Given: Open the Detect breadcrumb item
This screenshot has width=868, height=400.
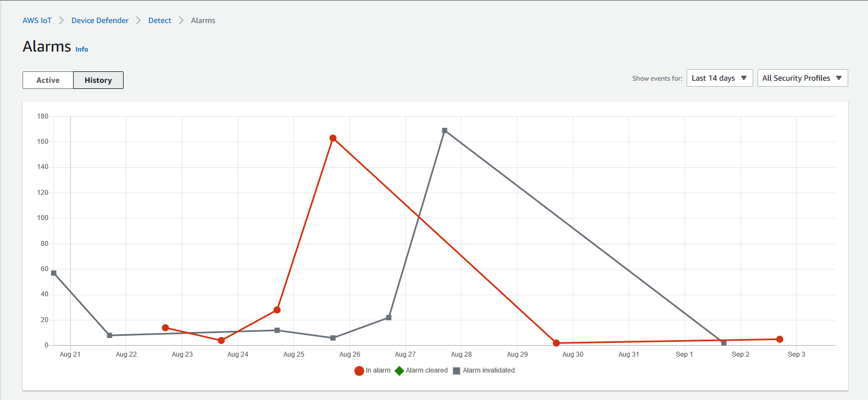Looking at the screenshot, I should [159, 20].
